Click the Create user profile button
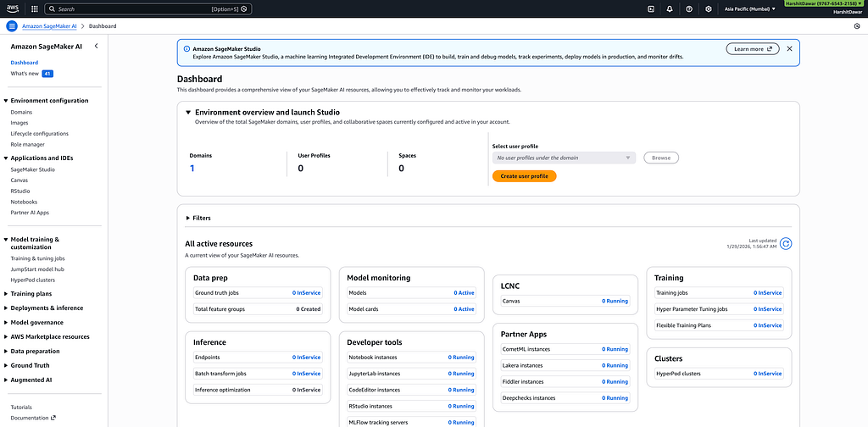This screenshot has width=868, height=427. (x=524, y=176)
